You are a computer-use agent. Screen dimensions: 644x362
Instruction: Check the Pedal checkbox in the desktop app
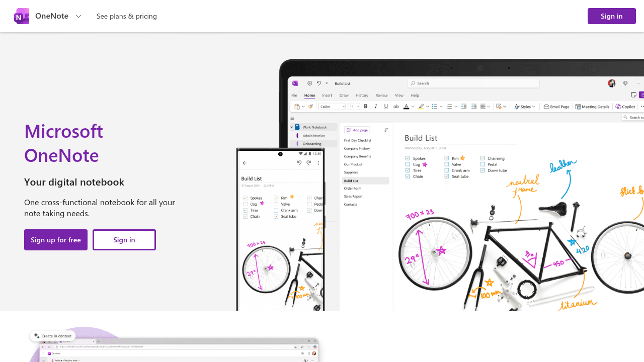point(482,164)
